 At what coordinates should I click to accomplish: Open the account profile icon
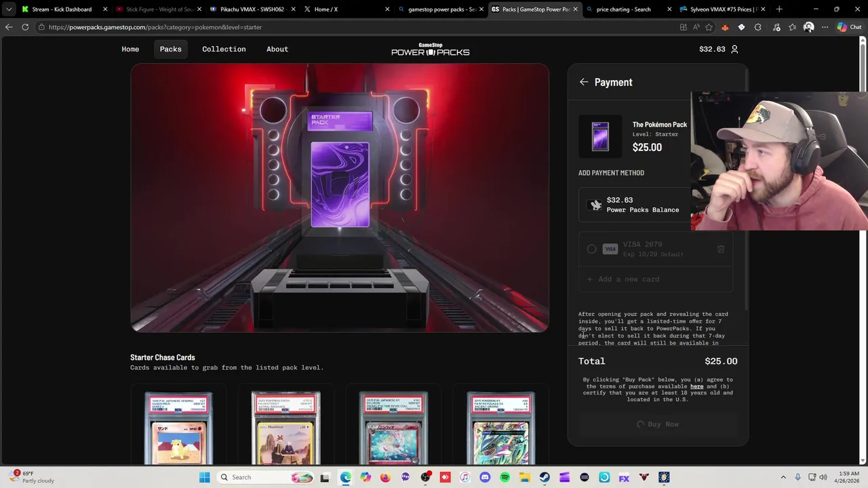tap(734, 49)
